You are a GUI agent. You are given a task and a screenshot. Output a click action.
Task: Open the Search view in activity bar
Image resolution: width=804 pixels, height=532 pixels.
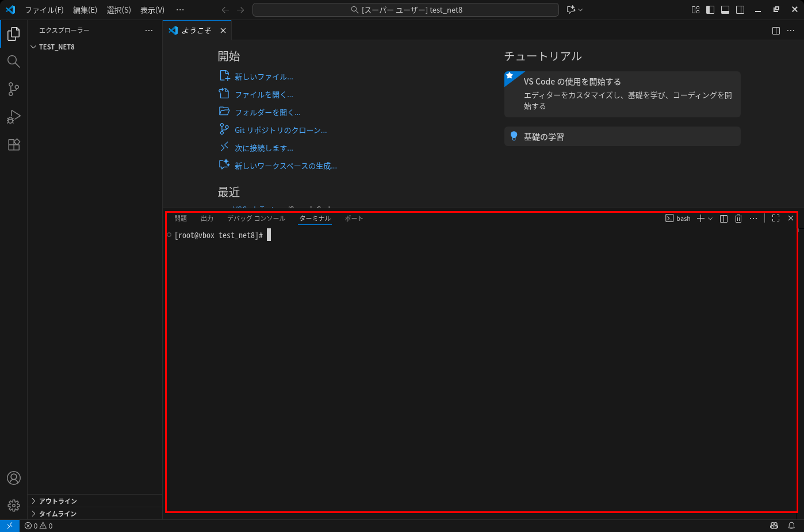(14, 62)
